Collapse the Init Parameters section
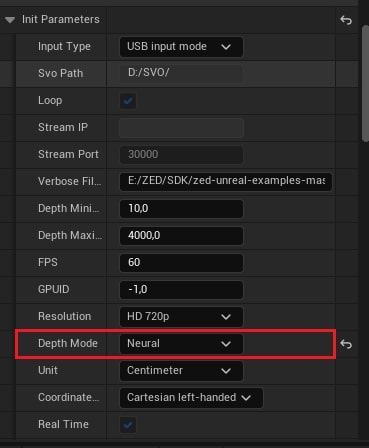This screenshot has height=448, width=369. 10,20
